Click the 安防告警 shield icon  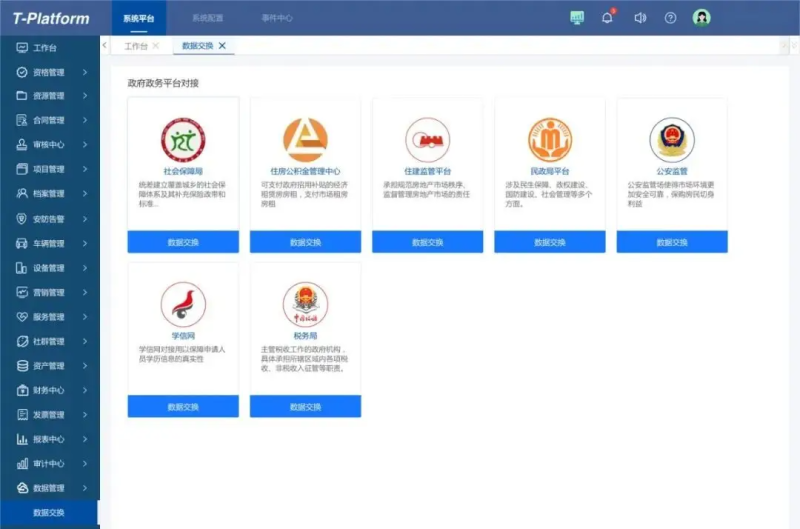tap(22, 219)
